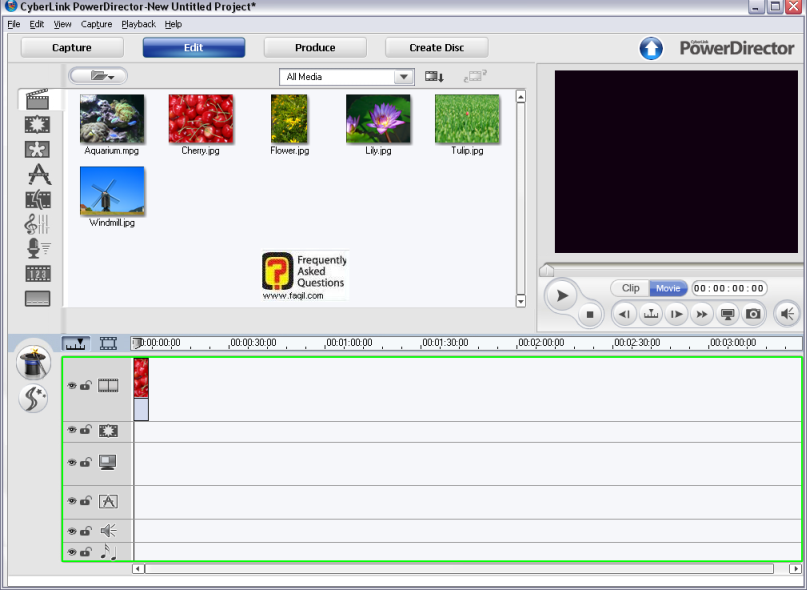The height and width of the screenshot is (590, 807).
Task: Select Movie preview mode
Action: point(668,288)
